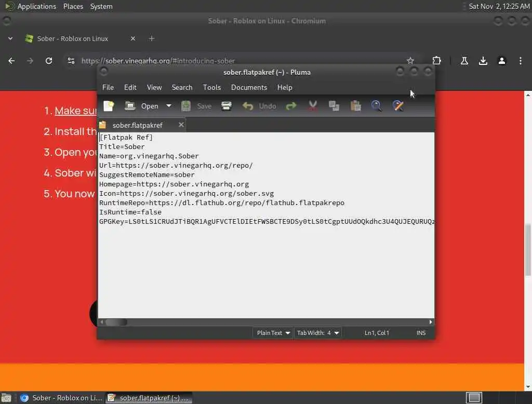
Task: Click the Chromium forward arrow
Action: (30, 61)
